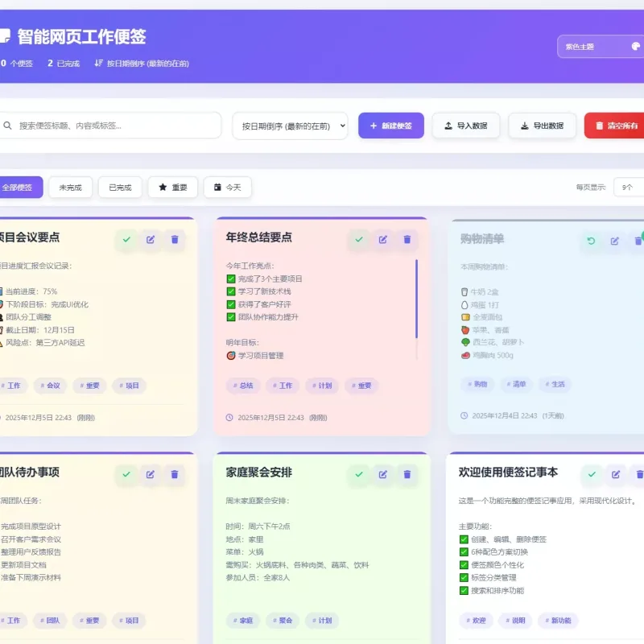The image size is (644, 644).
Task: Click the '2 已完成' counter in header
Action: (x=64, y=64)
